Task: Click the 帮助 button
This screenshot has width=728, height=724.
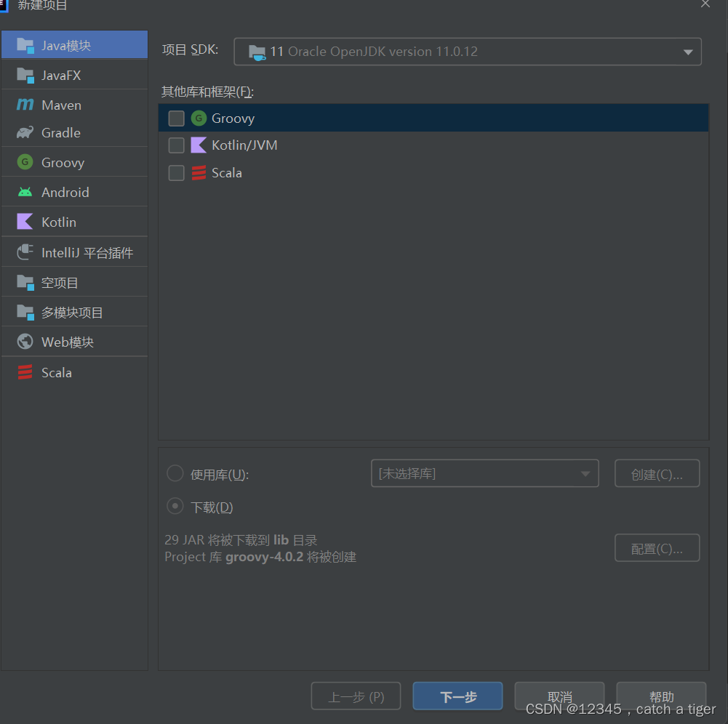Action: 661,696
